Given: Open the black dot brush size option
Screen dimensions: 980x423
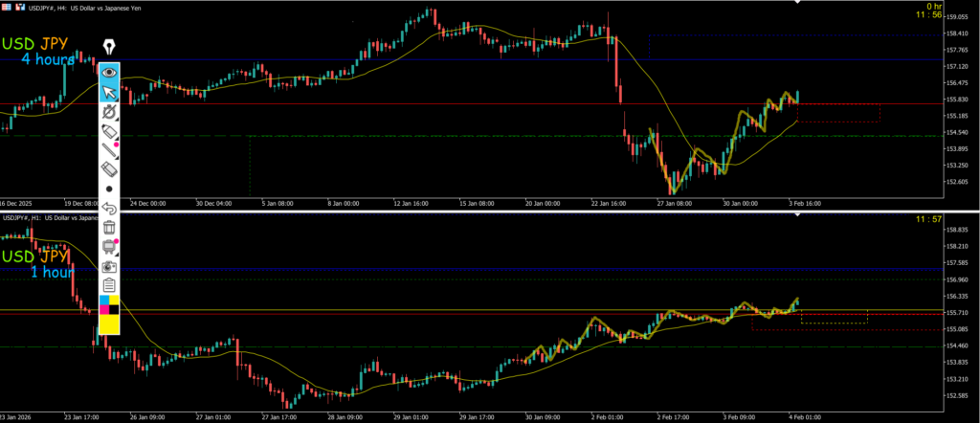Looking at the screenshot, I should pyautogui.click(x=109, y=189).
